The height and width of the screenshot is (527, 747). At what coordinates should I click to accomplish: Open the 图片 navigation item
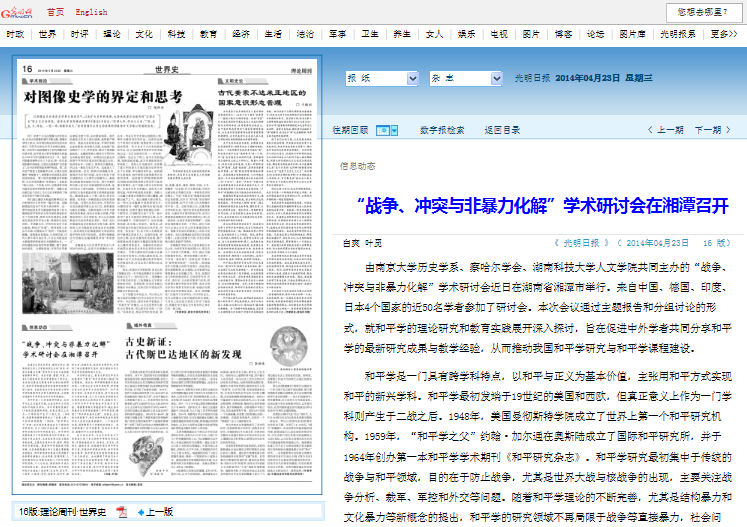531,34
